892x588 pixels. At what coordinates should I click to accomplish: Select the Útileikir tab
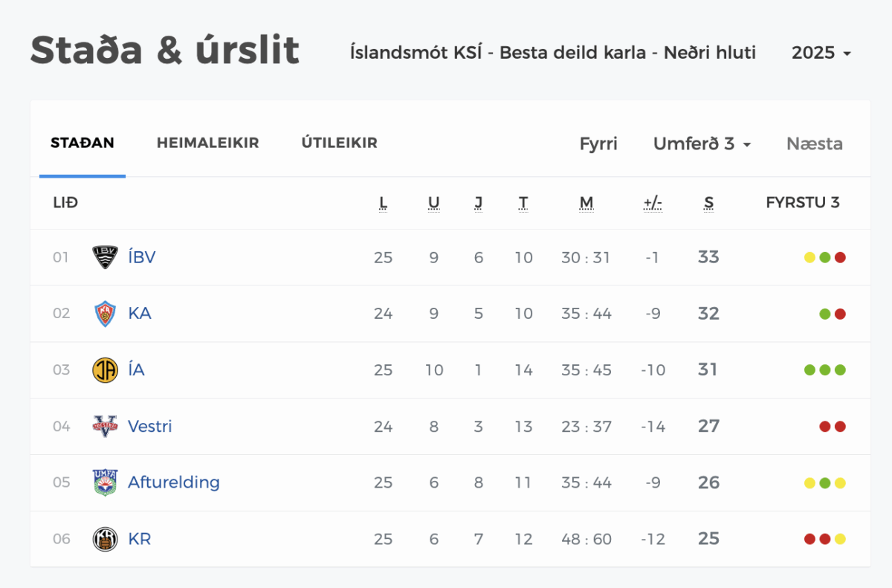click(x=339, y=143)
